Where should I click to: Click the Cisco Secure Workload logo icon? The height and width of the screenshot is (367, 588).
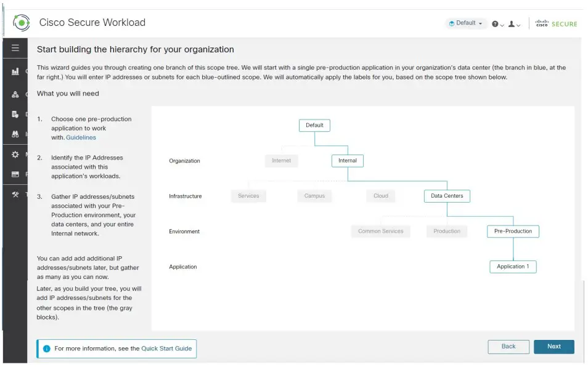[22, 23]
